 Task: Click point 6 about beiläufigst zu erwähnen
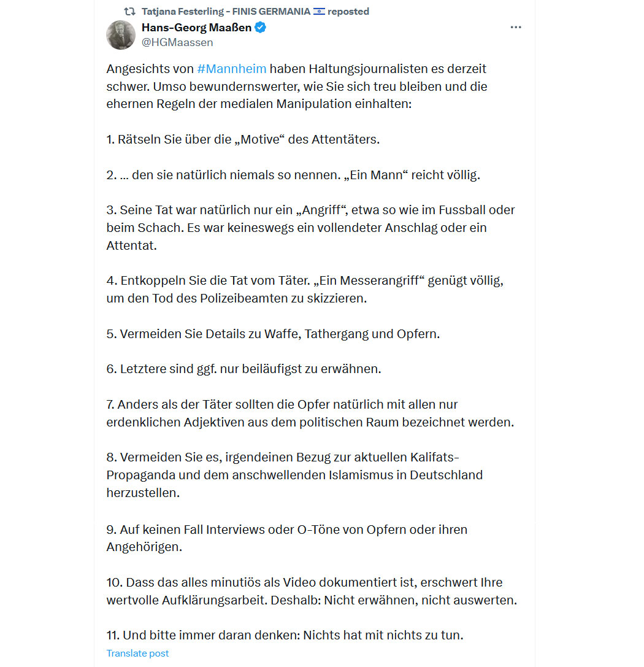point(243,369)
